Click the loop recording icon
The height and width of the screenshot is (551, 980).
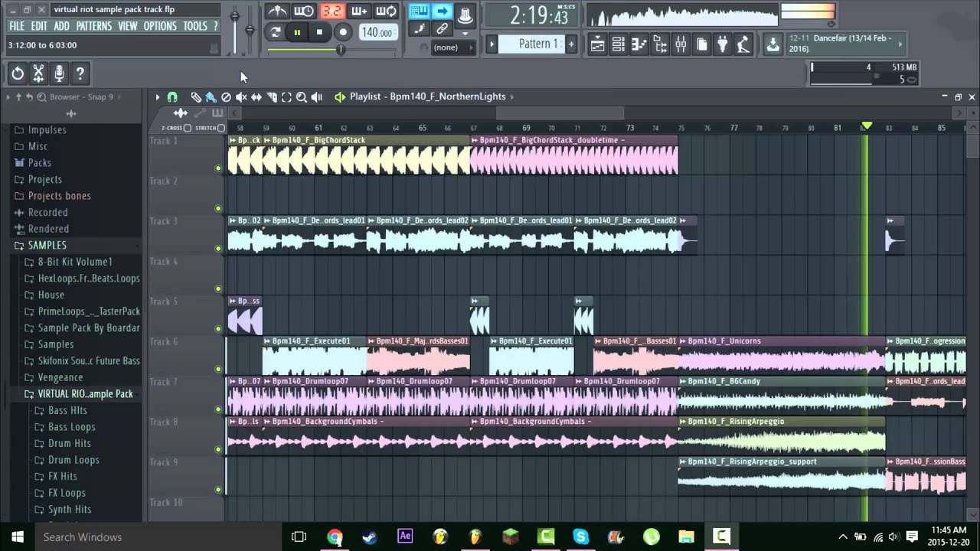386,11
